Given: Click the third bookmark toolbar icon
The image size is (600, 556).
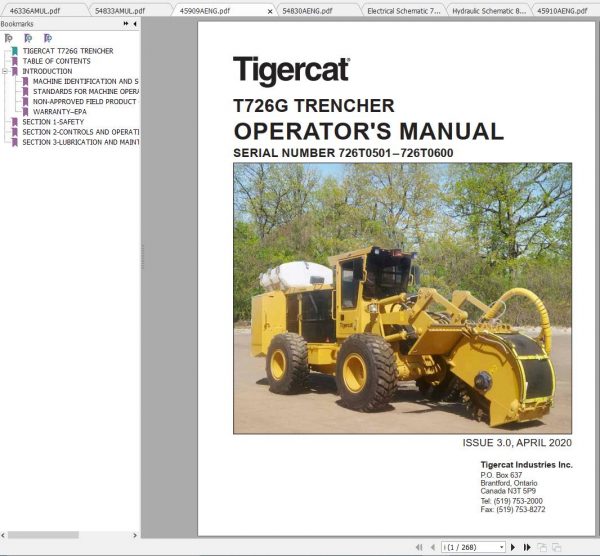Looking at the screenshot, I should 47,38.
